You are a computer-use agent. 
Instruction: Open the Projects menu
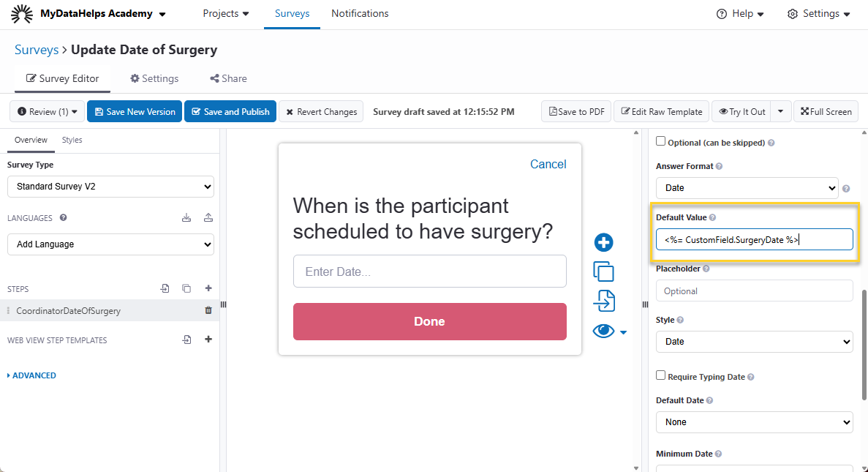pyautogui.click(x=225, y=14)
